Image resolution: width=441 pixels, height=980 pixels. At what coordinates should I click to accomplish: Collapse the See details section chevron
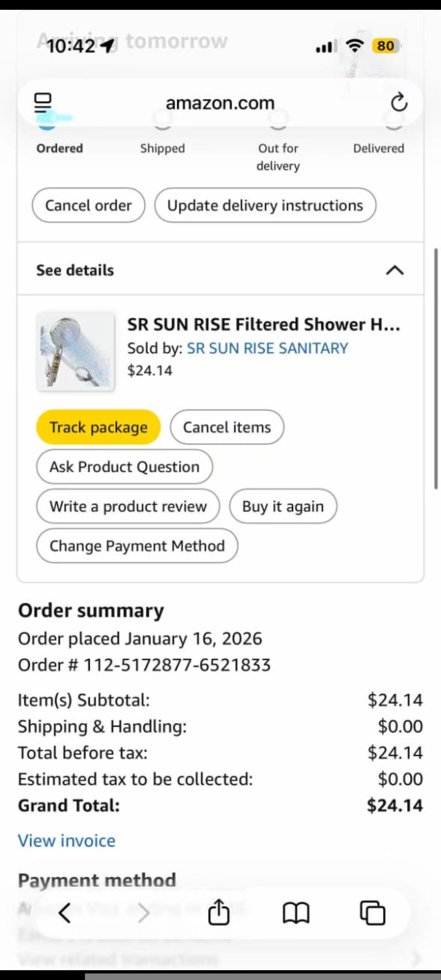394,270
